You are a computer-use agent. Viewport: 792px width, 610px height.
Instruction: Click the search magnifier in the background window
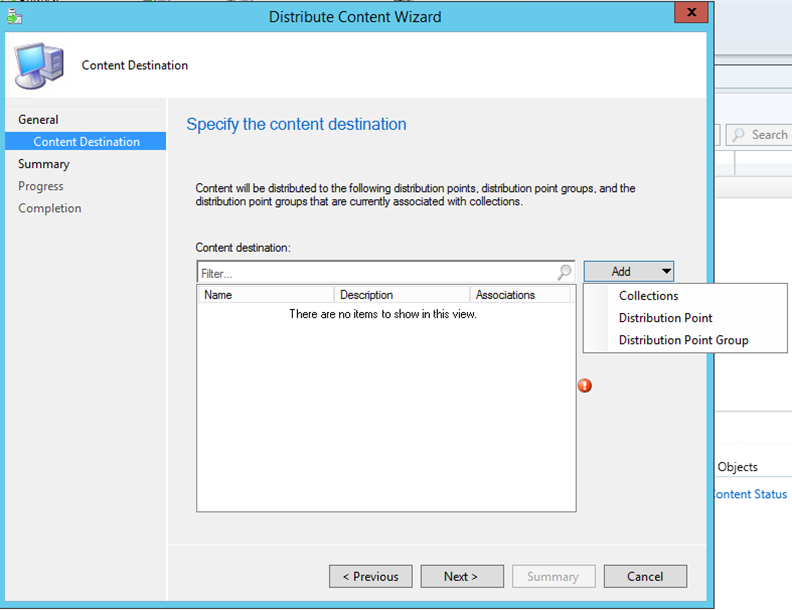[x=738, y=135]
